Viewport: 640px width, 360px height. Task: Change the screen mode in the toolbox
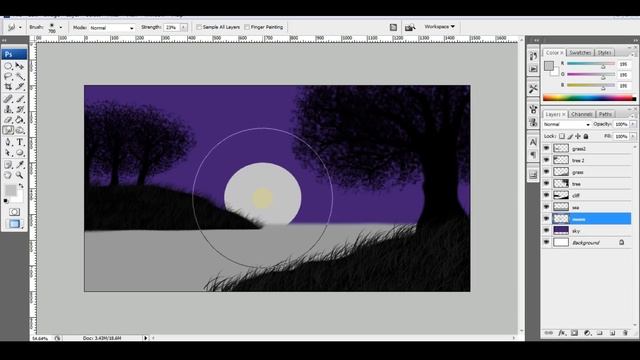pyautogui.click(x=14, y=224)
